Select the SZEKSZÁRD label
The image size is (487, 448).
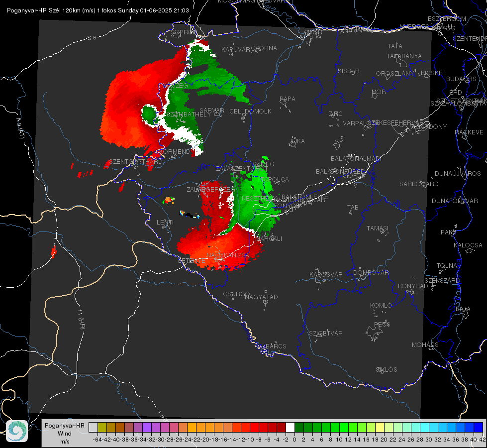tap(442, 281)
